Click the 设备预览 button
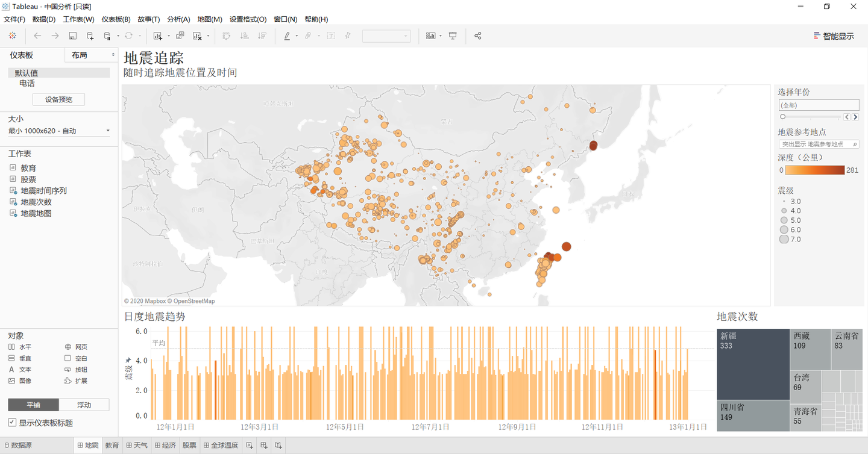The height and width of the screenshot is (454, 868). click(58, 99)
